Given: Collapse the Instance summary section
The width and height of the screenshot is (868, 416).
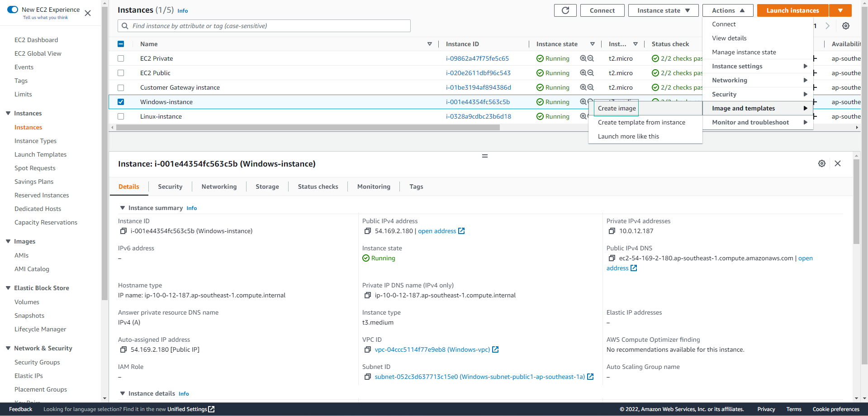Looking at the screenshot, I should pos(122,208).
